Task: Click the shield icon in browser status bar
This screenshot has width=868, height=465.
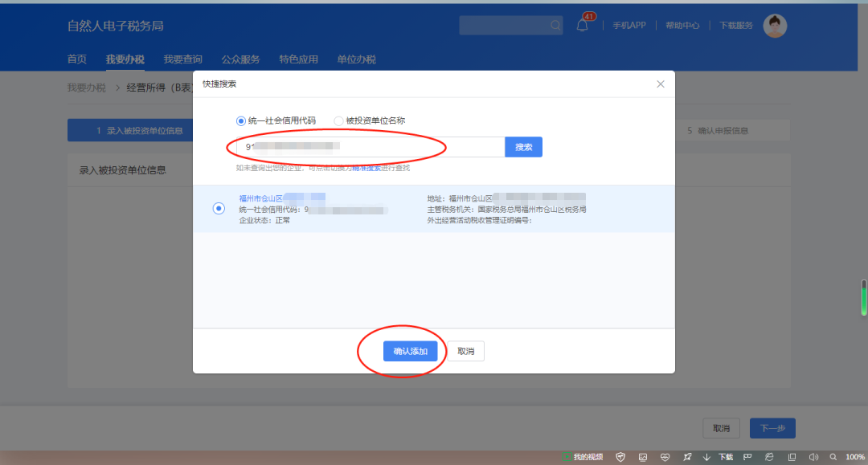Action: pyautogui.click(x=620, y=457)
